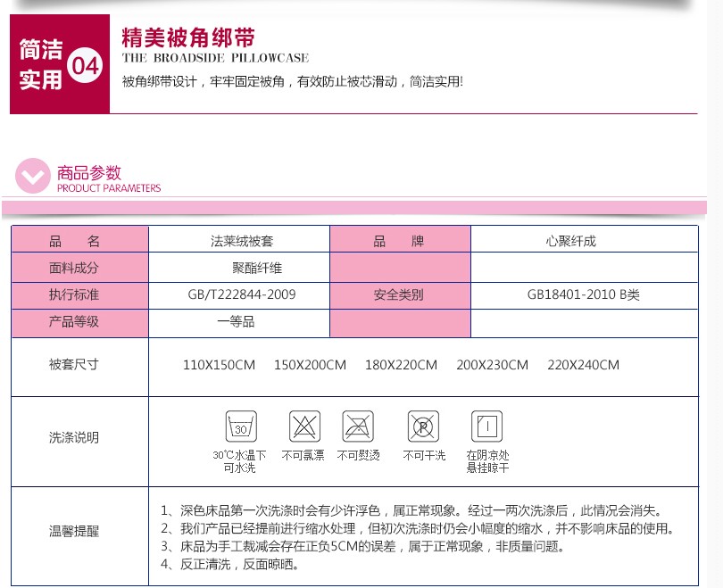Click the 温馨提醒 row label
This screenshot has width=723, height=588.
[74, 531]
